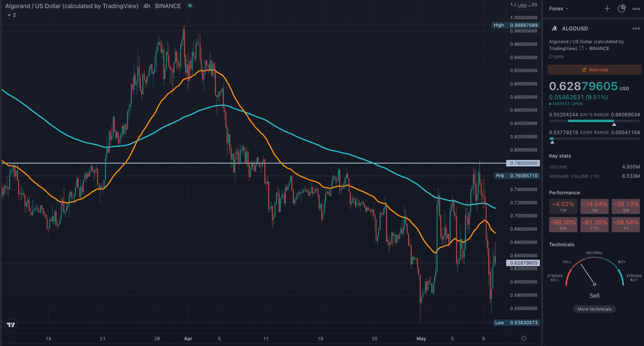Click the Algorand / US Dollar chart title
Viewport: 644px width, 346px height.
[x=72, y=6]
